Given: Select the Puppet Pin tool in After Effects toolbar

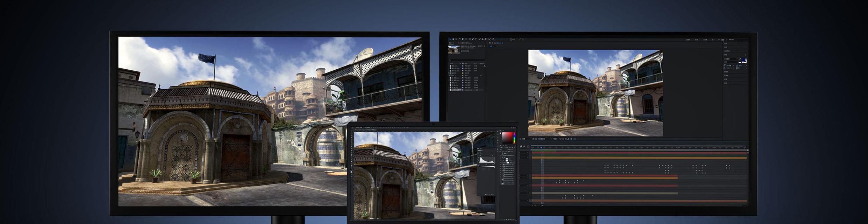Looking at the screenshot, I should click(x=493, y=39).
